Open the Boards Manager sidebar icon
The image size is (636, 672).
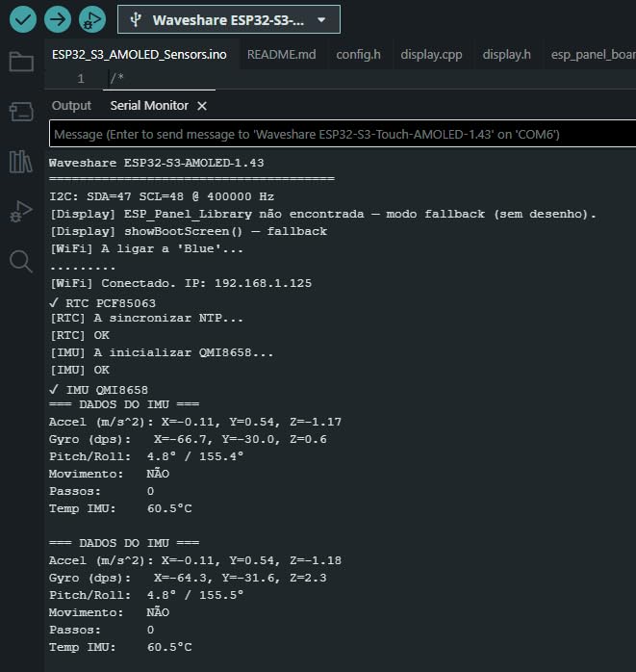point(21,112)
